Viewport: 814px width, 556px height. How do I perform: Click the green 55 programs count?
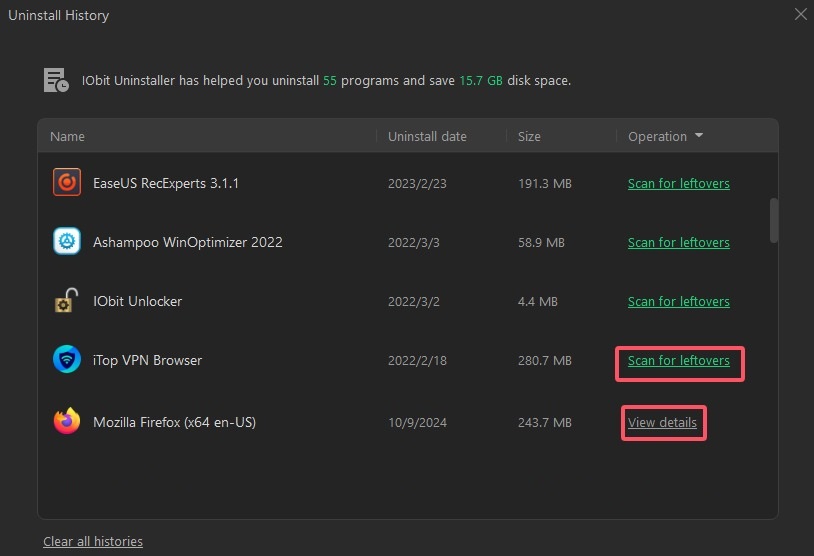point(330,81)
